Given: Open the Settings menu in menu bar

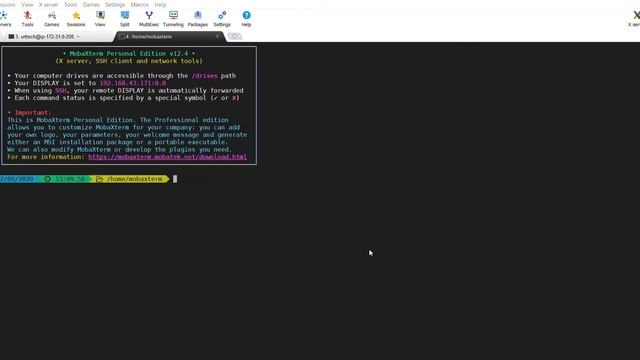Looking at the screenshot, I should tap(115, 4).
